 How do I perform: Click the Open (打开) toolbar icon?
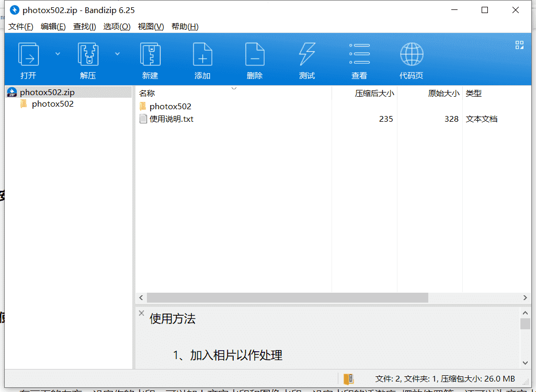tap(28, 54)
